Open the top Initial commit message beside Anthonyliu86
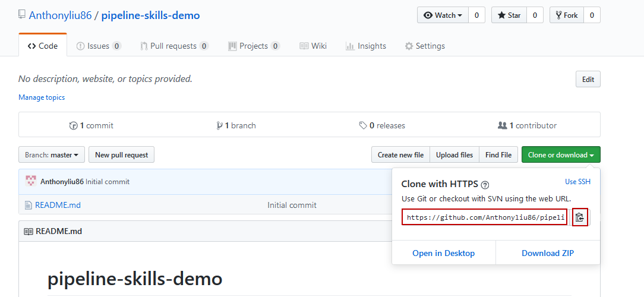 tap(108, 182)
